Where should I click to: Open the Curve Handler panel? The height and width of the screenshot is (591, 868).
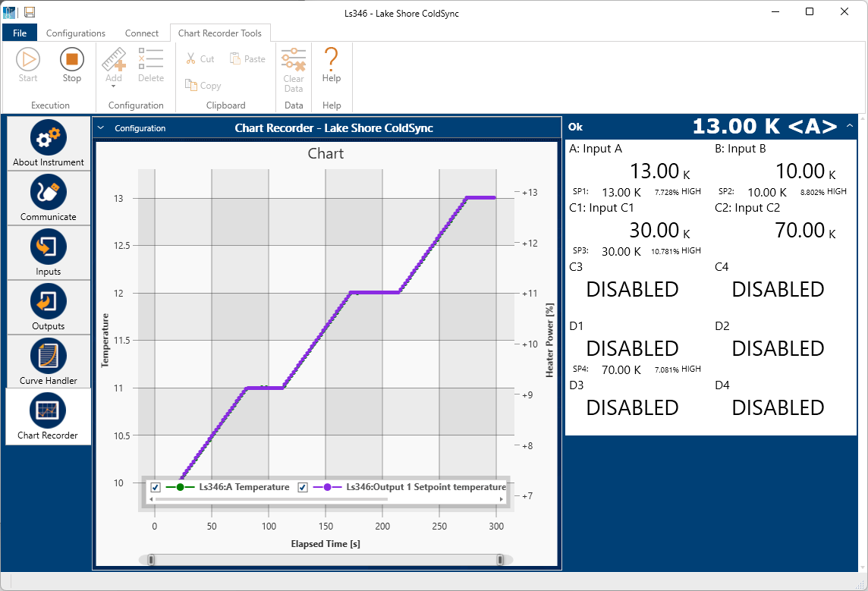49,357
